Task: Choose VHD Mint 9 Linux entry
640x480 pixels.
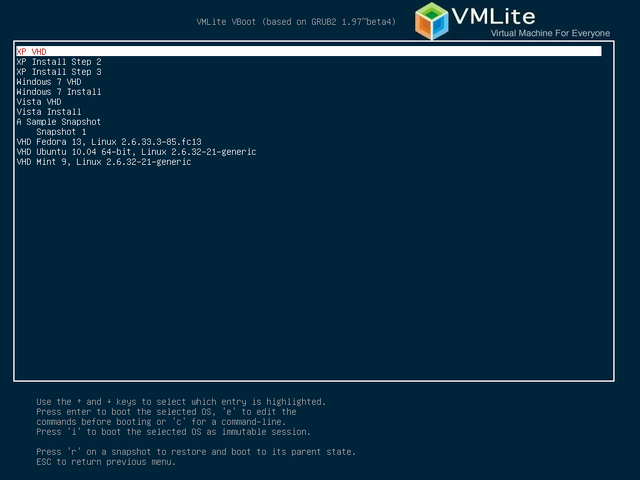Action: pyautogui.click(x=104, y=162)
